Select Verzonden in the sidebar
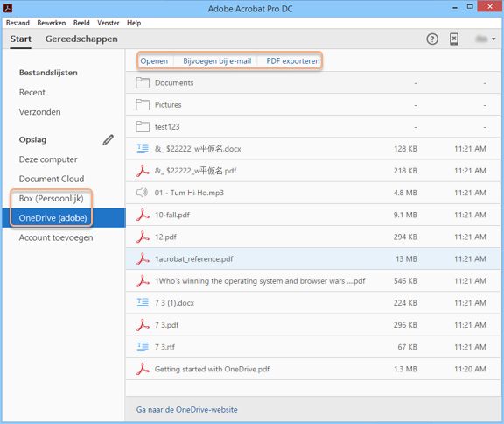 coord(40,112)
